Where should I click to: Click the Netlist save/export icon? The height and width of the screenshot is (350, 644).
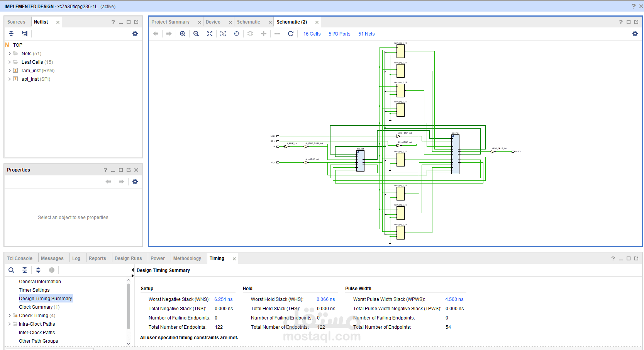pos(25,34)
